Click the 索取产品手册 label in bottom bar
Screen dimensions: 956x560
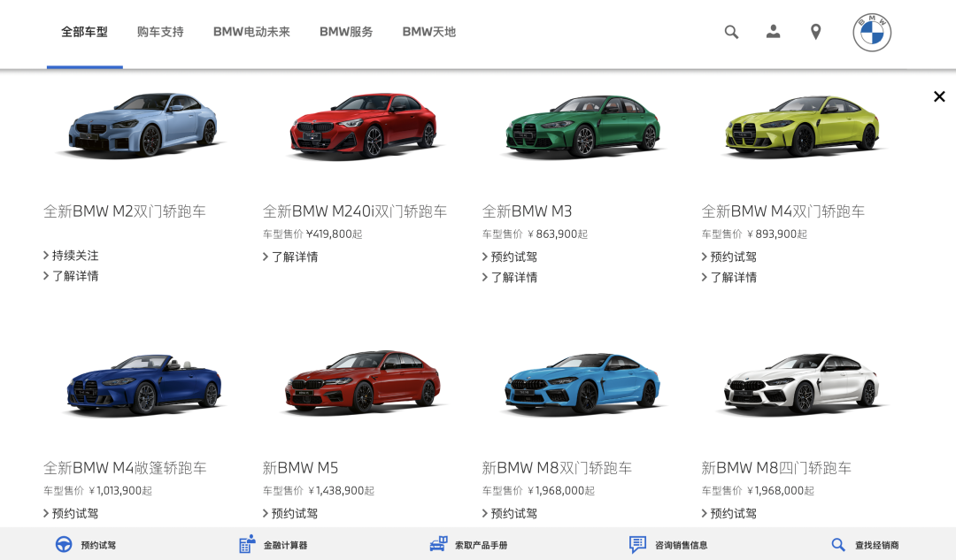[x=481, y=545]
